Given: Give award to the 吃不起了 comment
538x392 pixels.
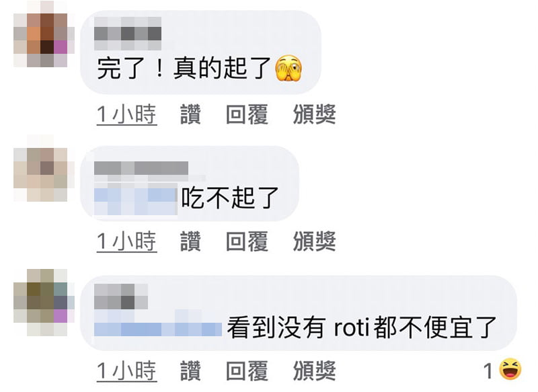Looking at the screenshot, I should 314,241.
